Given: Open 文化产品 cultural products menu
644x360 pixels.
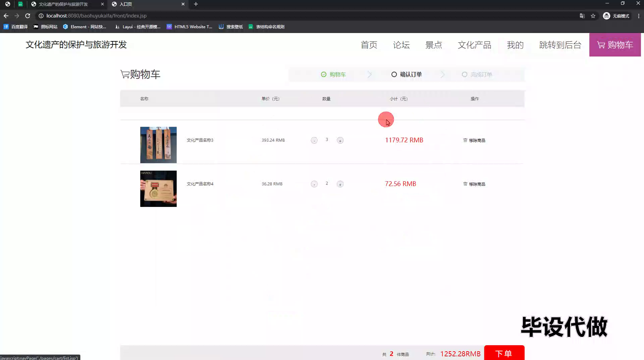Looking at the screenshot, I should pos(474,45).
